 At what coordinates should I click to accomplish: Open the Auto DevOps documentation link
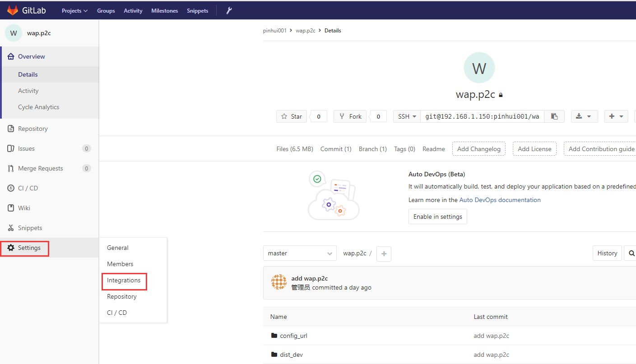coord(500,200)
